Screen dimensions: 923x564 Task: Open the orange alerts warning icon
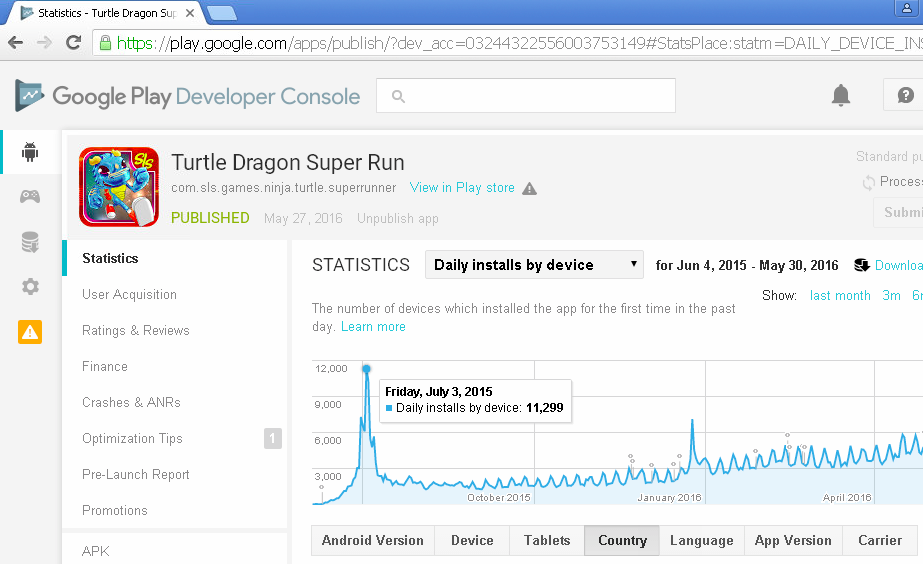point(30,332)
